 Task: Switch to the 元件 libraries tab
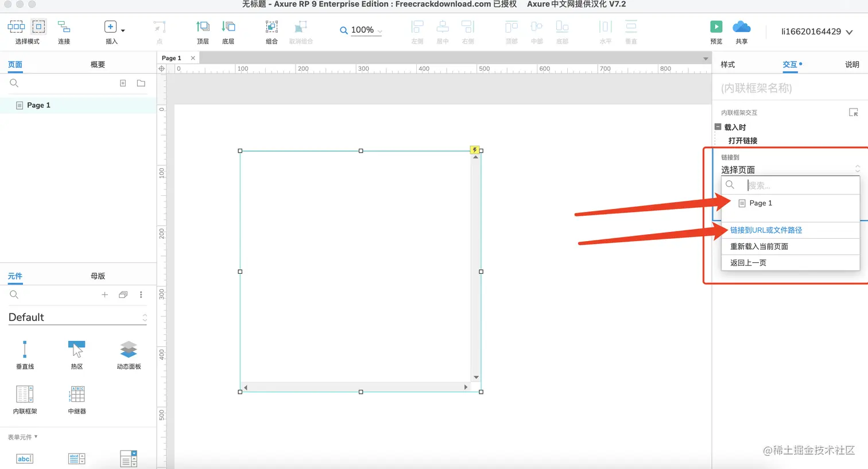point(15,276)
